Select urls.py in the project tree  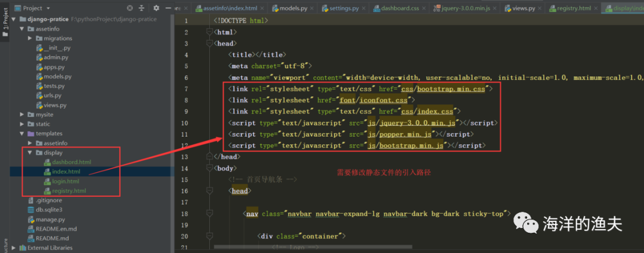(x=52, y=95)
